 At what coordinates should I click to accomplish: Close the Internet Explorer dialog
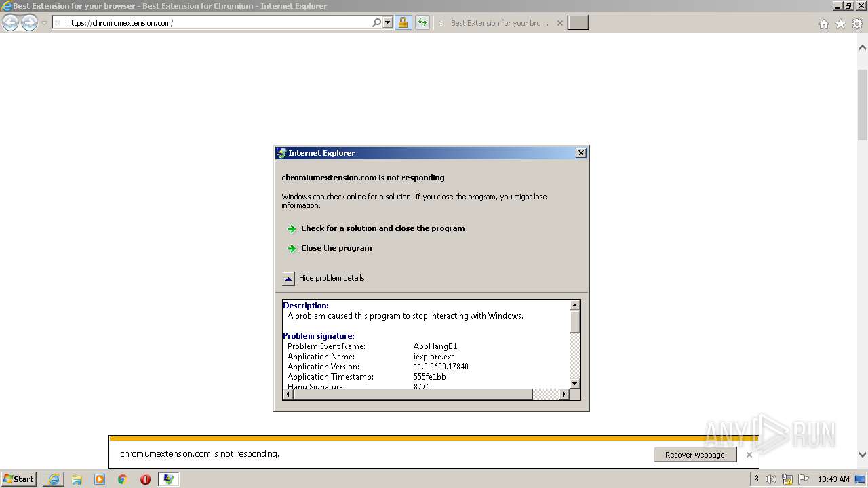[x=581, y=153]
